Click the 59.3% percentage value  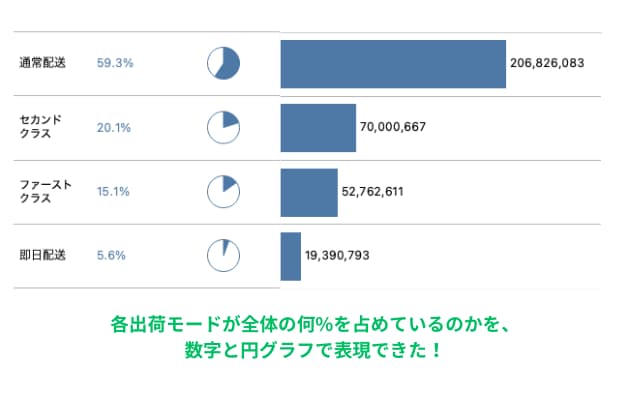point(115,63)
